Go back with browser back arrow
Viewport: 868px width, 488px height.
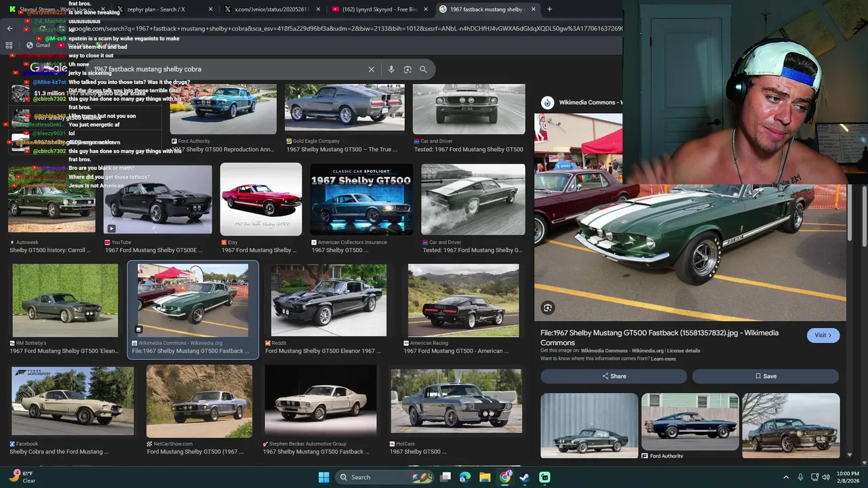9,28
